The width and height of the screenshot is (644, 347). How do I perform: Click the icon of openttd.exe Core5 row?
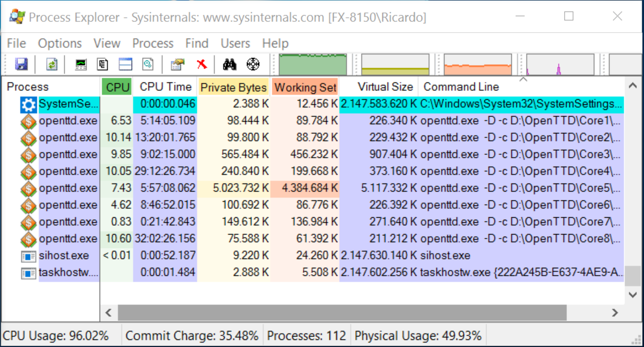(x=29, y=189)
